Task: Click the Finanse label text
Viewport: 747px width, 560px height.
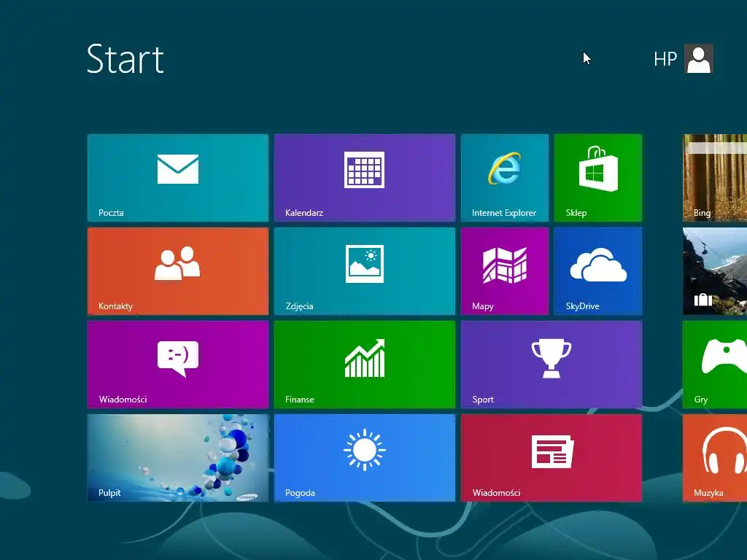Action: [x=300, y=400]
